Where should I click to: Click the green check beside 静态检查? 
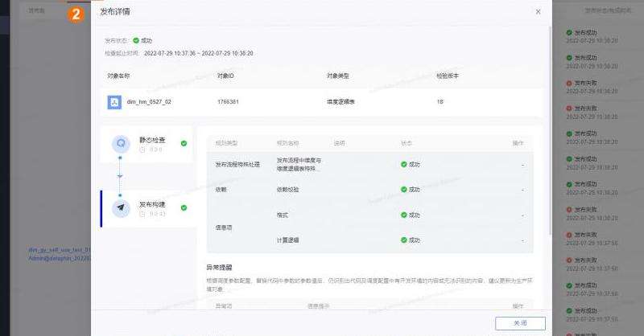click(184, 144)
